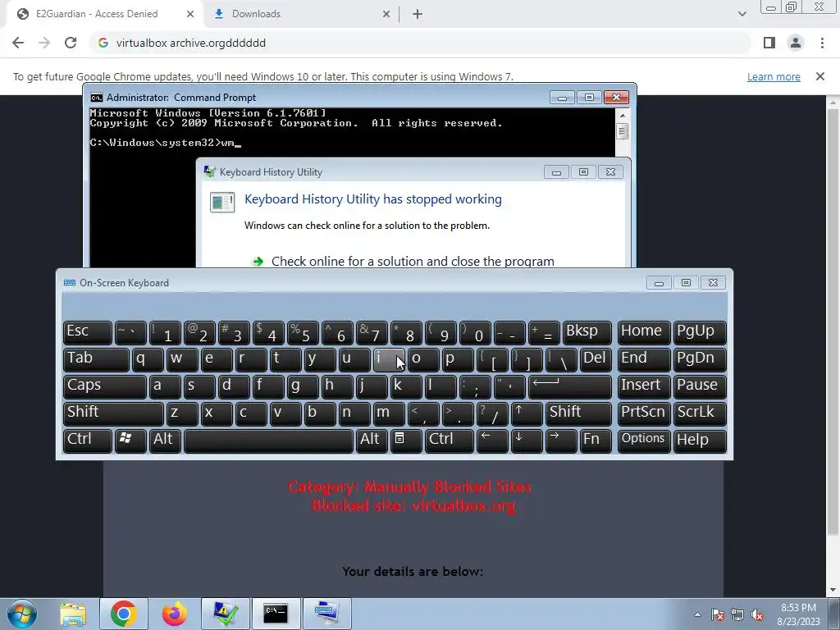Click the space bar on On-Screen Keyboard

(x=268, y=441)
